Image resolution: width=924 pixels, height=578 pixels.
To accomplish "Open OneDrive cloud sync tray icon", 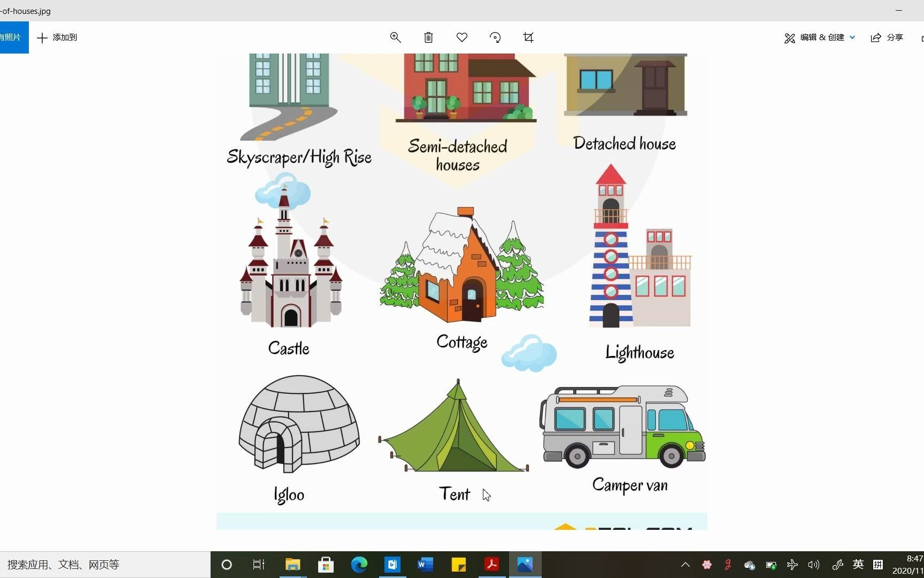I will pyautogui.click(x=749, y=565).
